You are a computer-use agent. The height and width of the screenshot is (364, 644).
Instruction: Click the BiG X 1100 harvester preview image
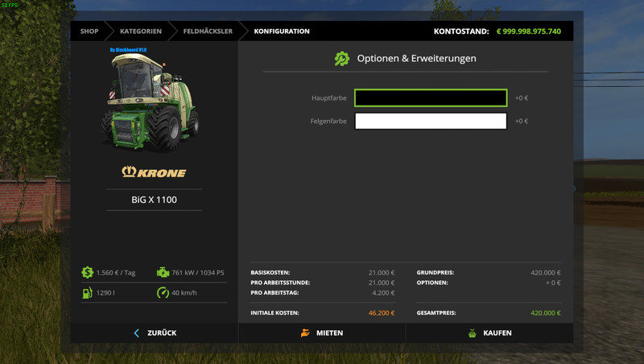pyautogui.click(x=145, y=101)
